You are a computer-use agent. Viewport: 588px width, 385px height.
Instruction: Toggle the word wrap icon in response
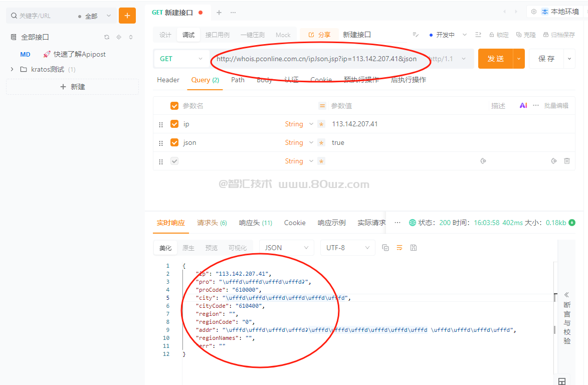pyautogui.click(x=400, y=248)
